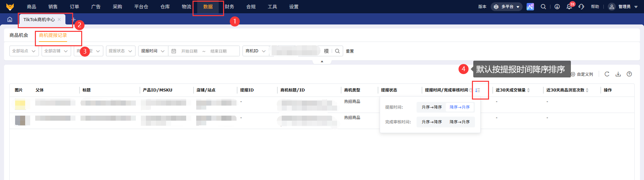
Task: Open the 商品 menu
Action: click(x=32, y=7)
